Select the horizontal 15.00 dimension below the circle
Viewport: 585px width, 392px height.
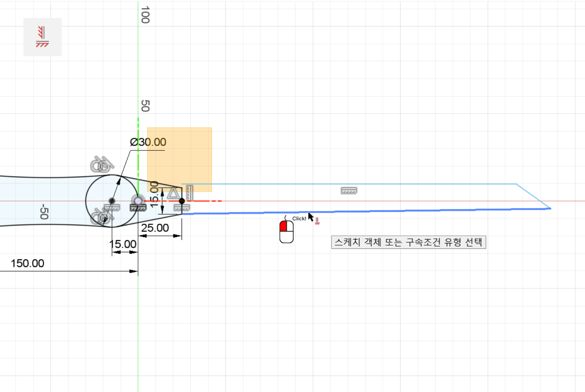[123, 244]
